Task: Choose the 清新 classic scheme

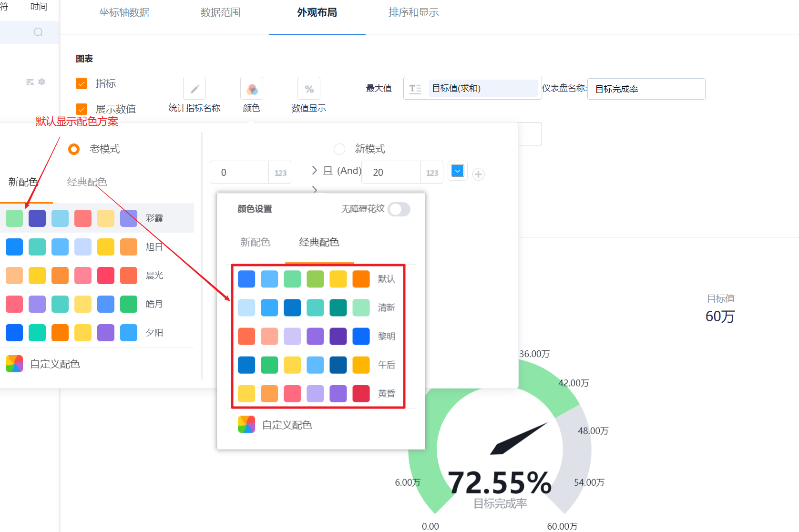Action: (318, 307)
